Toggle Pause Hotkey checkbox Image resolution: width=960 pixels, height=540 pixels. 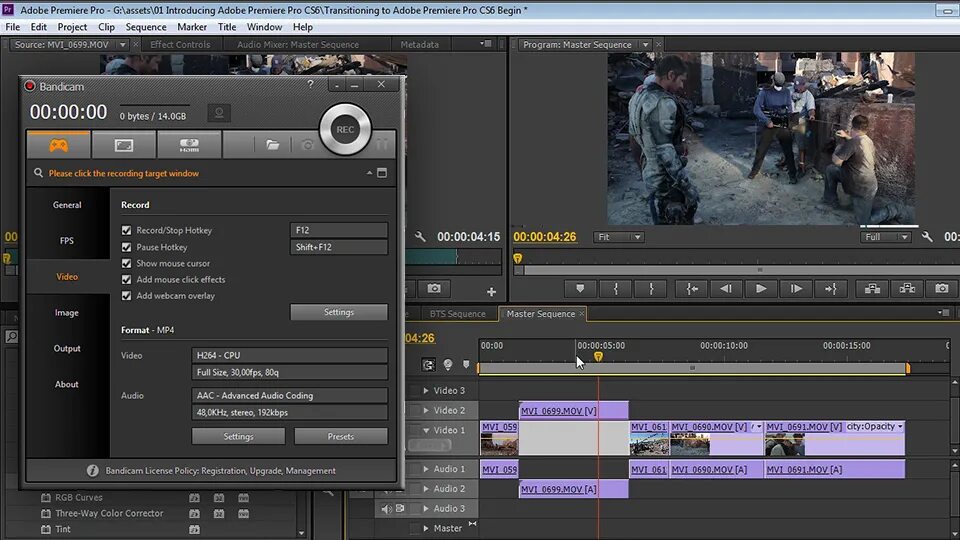pyautogui.click(x=127, y=247)
